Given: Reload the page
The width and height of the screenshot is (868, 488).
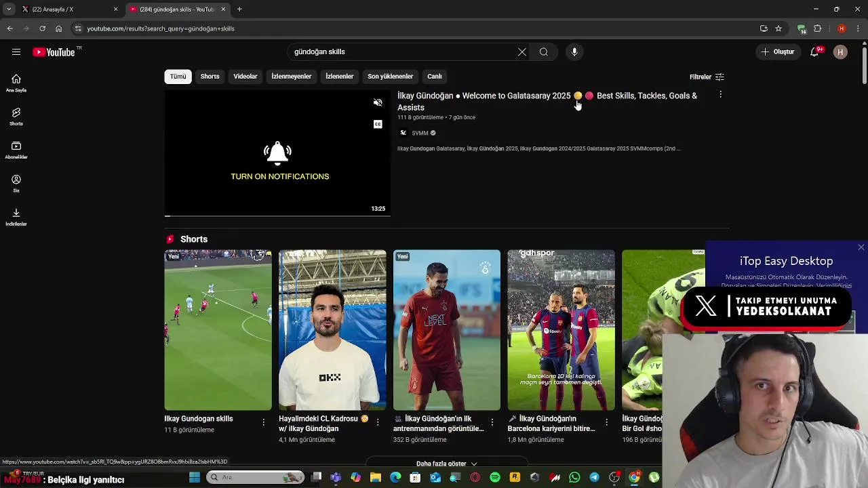Looking at the screenshot, I should (42, 28).
